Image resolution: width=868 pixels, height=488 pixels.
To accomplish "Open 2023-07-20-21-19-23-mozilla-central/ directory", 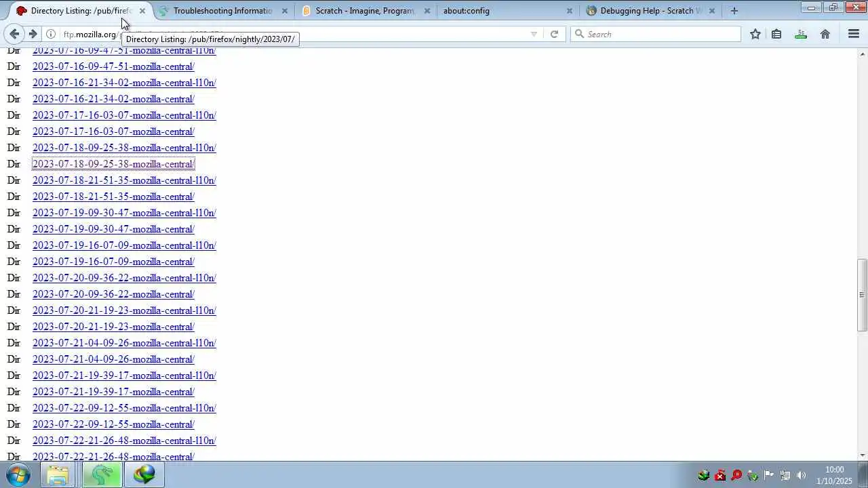I will 113,327.
